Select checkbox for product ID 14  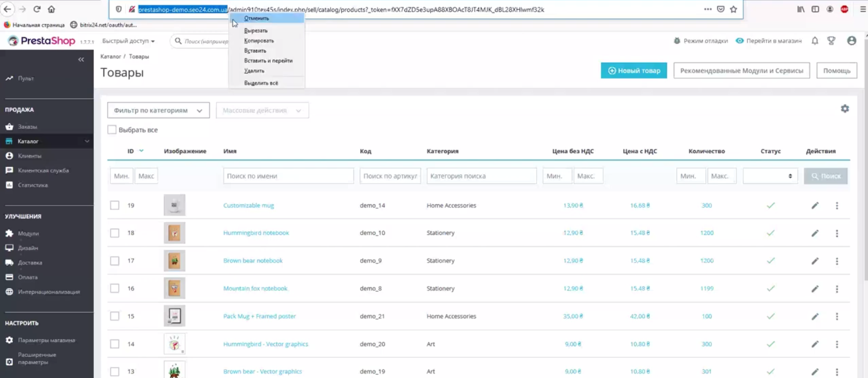(115, 343)
